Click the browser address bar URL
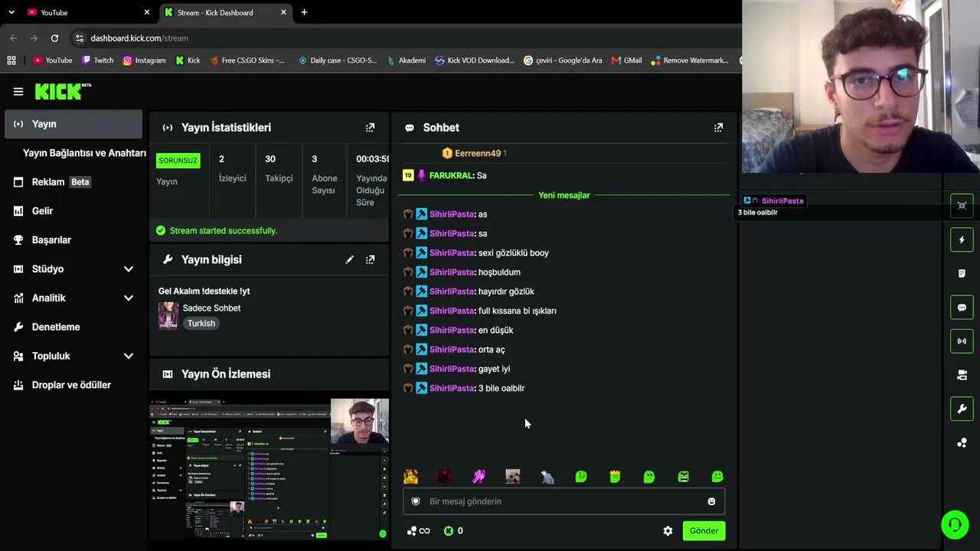Screen dimensions: 980x551 click(x=139, y=38)
